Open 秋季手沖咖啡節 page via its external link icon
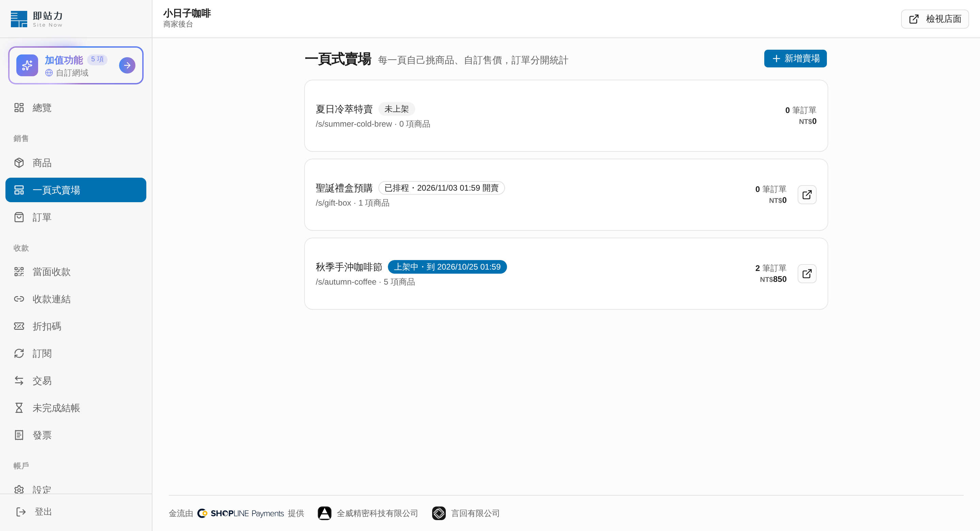The image size is (980, 531). (807, 274)
